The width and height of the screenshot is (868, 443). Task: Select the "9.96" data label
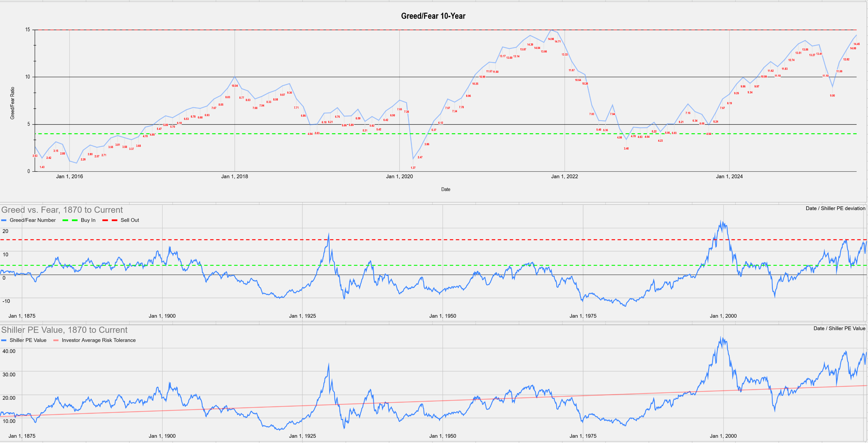coord(743,87)
